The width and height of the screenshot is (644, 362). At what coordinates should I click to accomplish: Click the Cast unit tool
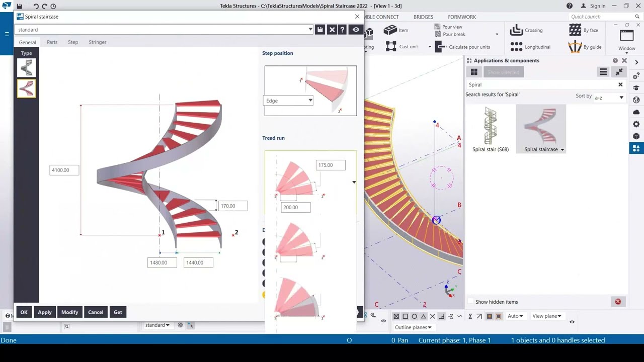(402, 47)
